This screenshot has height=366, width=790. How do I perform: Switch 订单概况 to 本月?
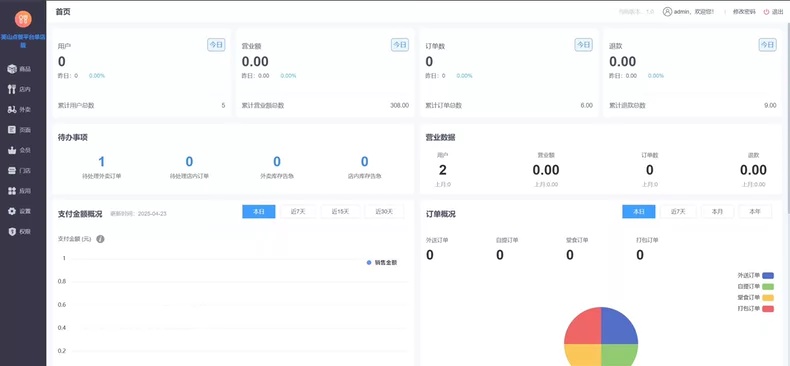(717, 212)
